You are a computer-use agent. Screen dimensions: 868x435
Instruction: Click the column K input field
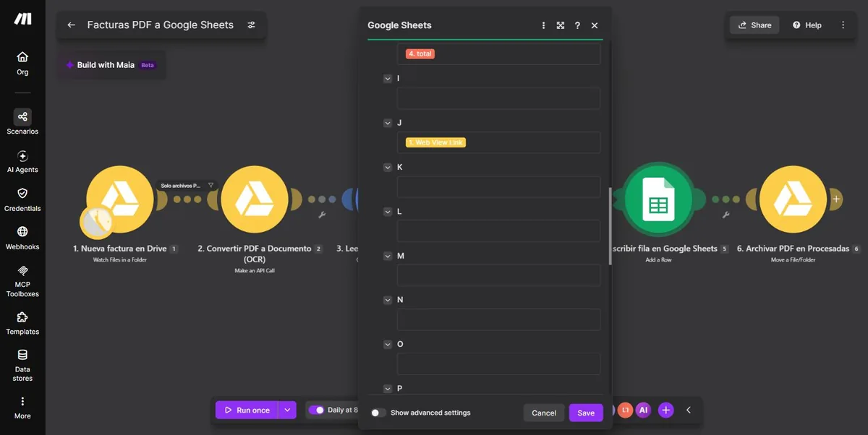(x=498, y=186)
